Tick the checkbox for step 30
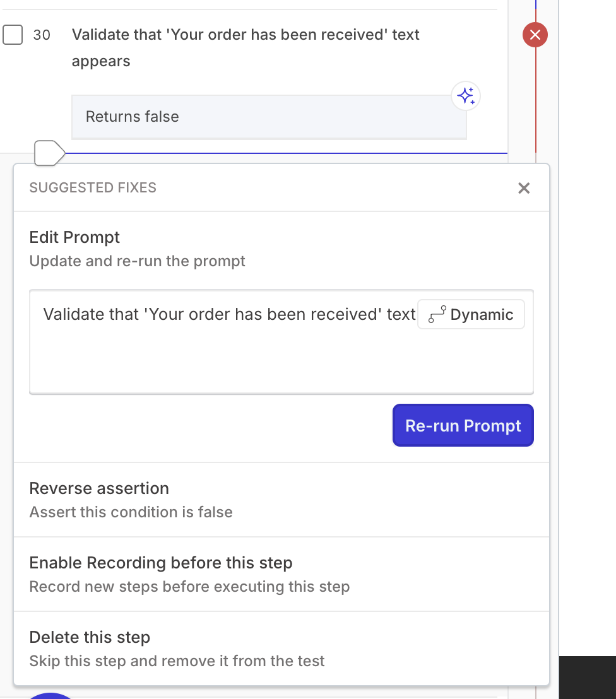Screen dimensions: 616x699 tap(13, 35)
